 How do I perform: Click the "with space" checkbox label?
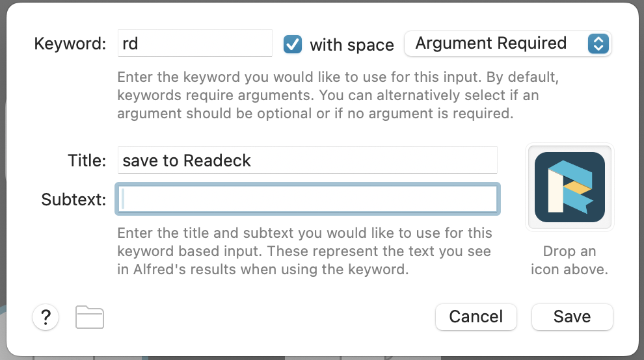(x=352, y=45)
